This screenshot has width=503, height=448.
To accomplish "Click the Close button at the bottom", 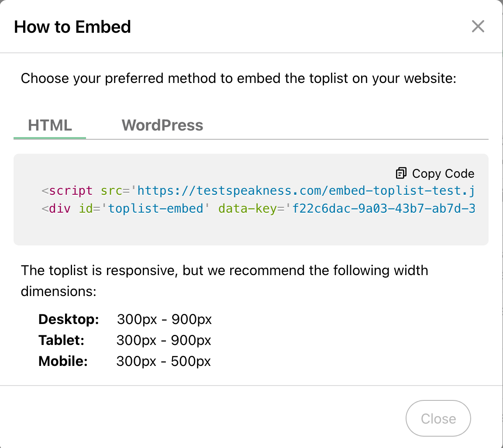I will [438, 418].
